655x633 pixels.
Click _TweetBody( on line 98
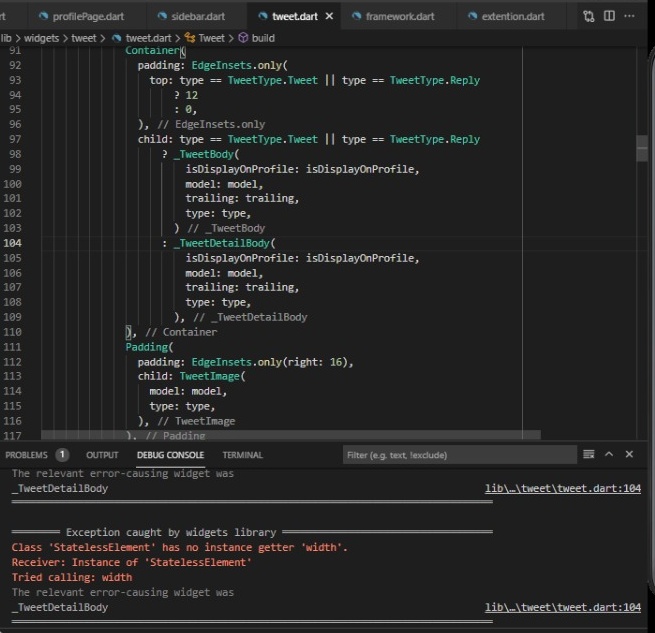tap(206, 154)
